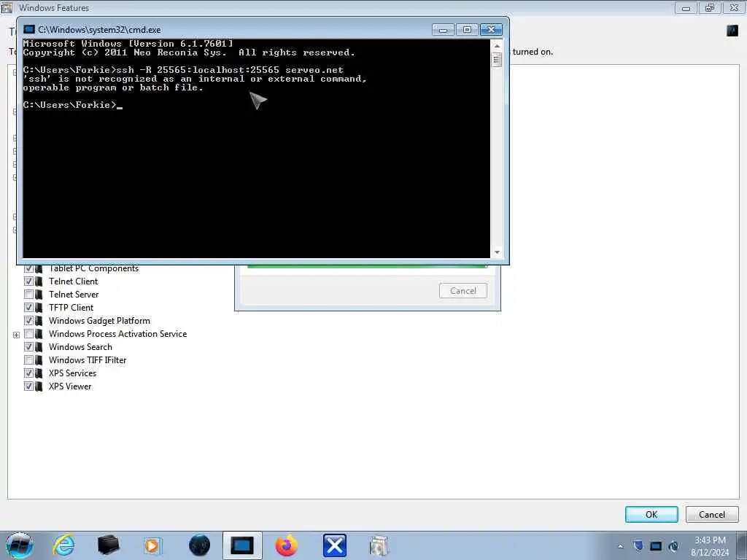The image size is (747, 560).
Task: Select the Telnet Client label
Action: pos(74,281)
